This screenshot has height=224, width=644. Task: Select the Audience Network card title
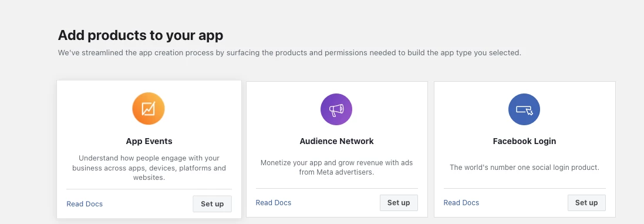[337, 141]
